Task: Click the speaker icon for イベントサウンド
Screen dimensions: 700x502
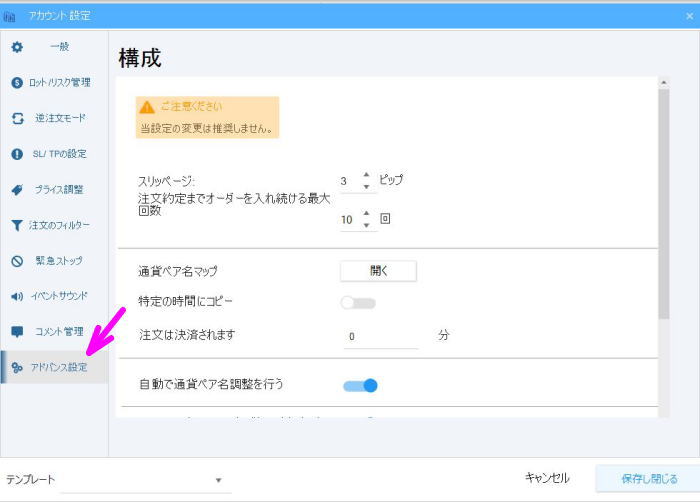Action: coord(17,296)
